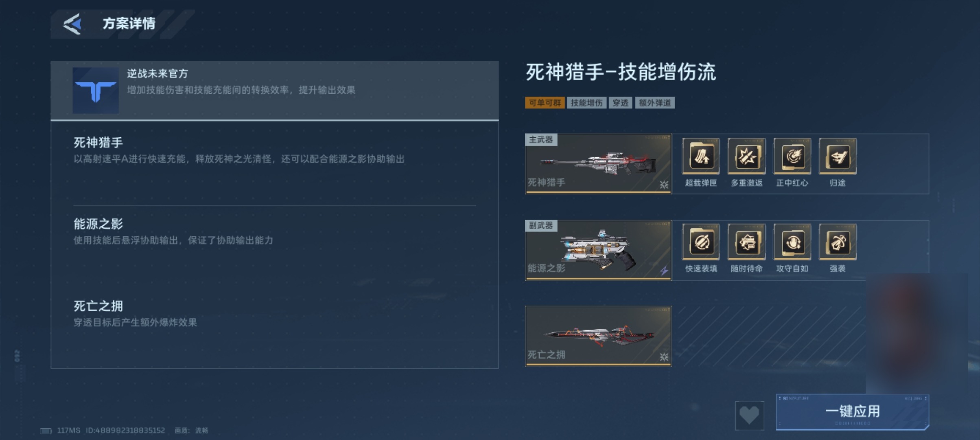Open the 死神猎手 main weapon card
This screenshot has width=980, height=440.
coord(598,163)
